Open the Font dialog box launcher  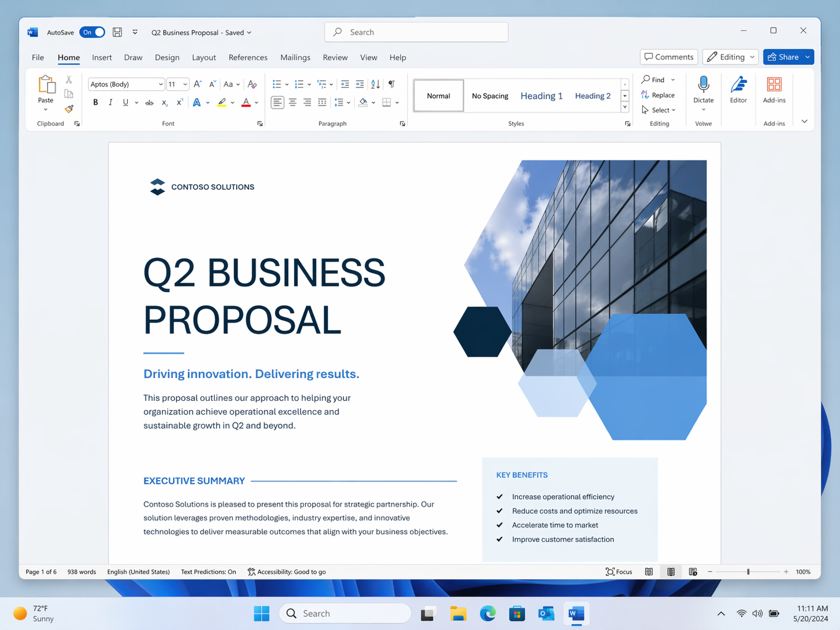pyautogui.click(x=260, y=124)
